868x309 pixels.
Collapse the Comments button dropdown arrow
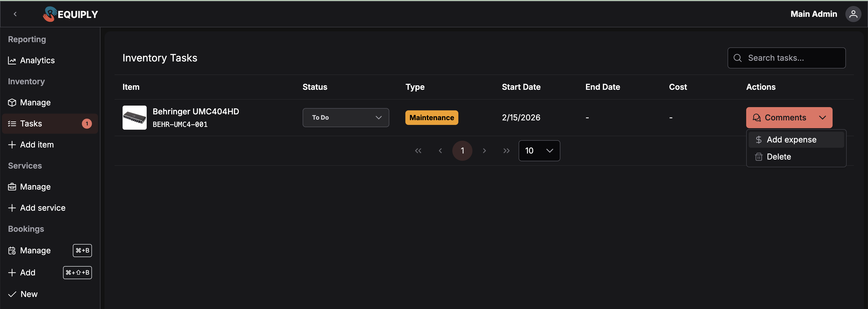[x=823, y=117]
